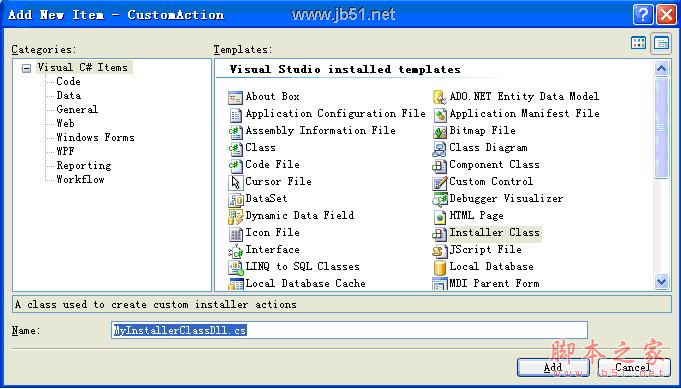Switch templates to small icons view
The width and height of the screenshot is (681, 389).
pyautogui.click(x=661, y=43)
